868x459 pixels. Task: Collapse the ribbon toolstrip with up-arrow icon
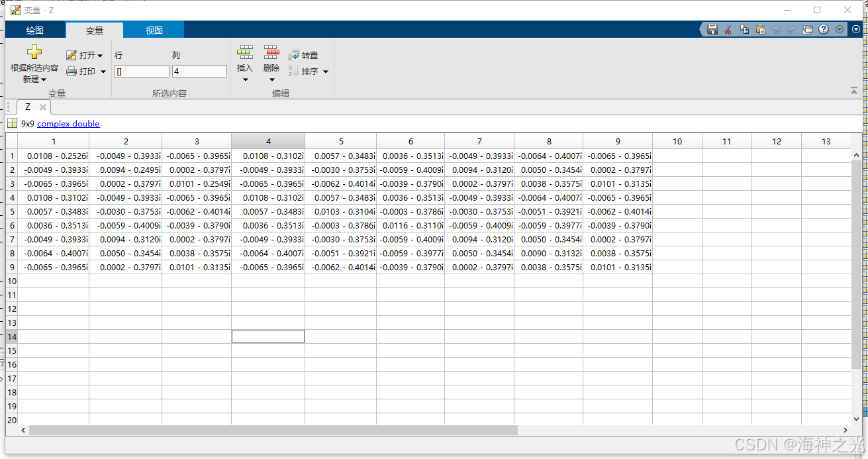coord(854,90)
